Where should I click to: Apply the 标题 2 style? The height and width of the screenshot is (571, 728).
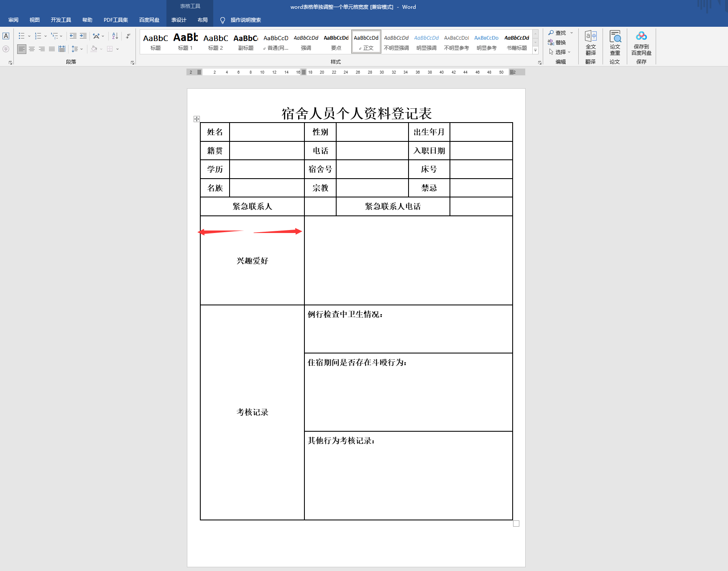pos(216,42)
